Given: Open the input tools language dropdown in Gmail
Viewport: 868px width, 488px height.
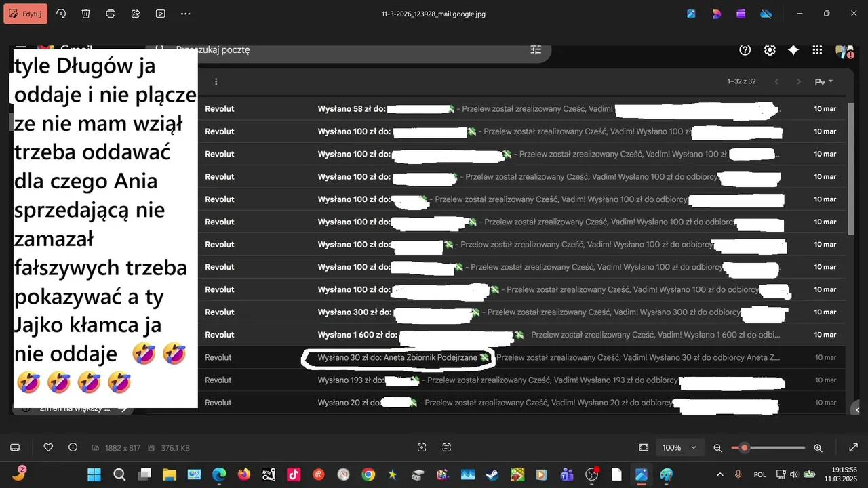Looking at the screenshot, I should (824, 82).
